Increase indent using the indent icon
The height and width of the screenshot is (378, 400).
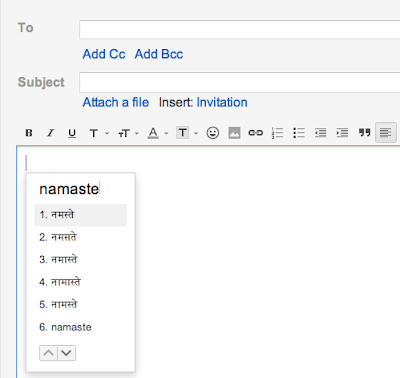point(342,133)
